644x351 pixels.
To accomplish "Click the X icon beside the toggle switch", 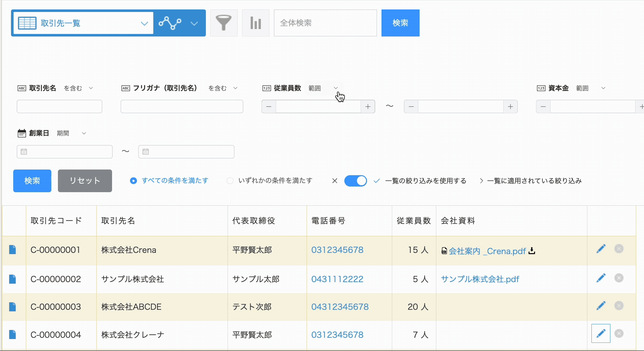I will (x=335, y=181).
